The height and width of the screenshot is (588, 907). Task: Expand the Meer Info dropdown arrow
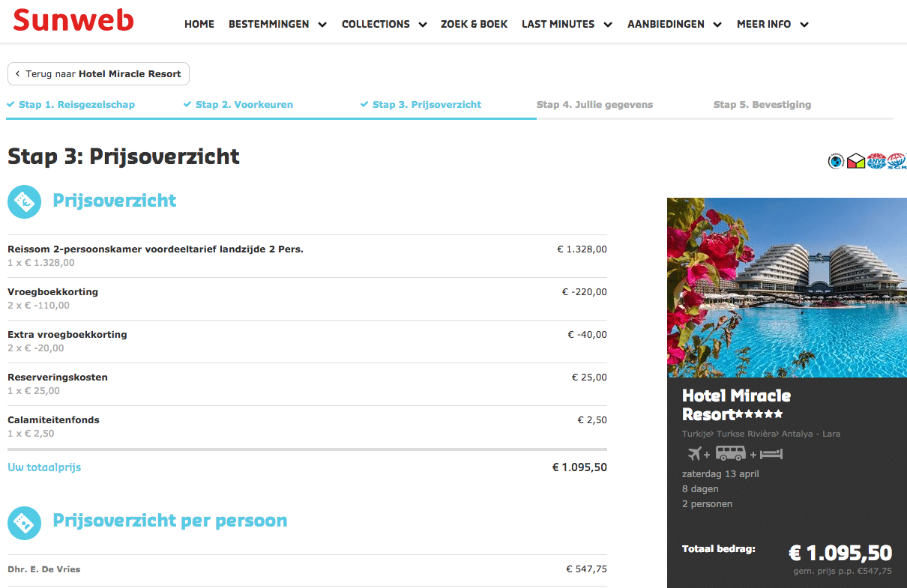point(804,25)
